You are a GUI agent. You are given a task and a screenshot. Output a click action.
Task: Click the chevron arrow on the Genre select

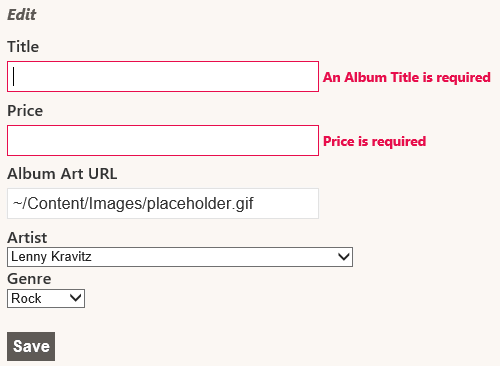[x=76, y=298]
